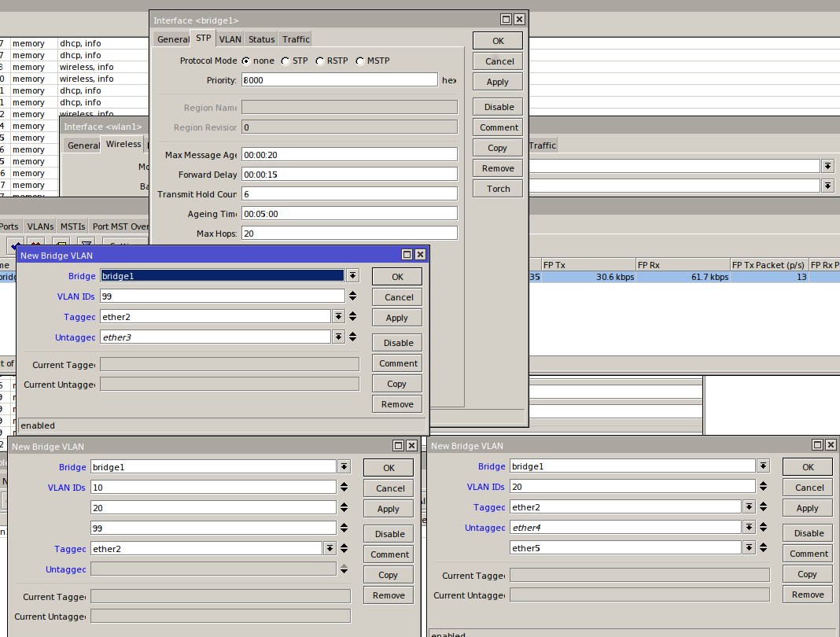Switch to the Status tab of bridge1

(x=262, y=39)
